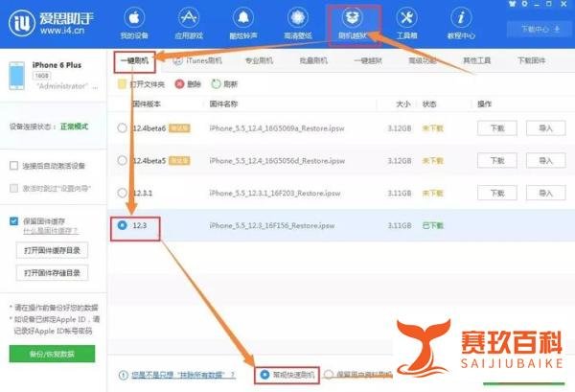Select the 12.3 firmware radio button
Viewport: 575px width, 392px height.
(122, 225)
